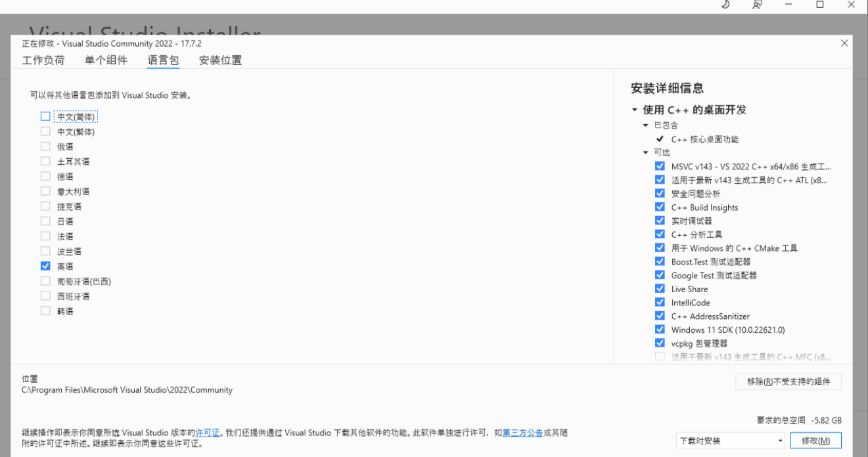Open the 第三方公告 link
This screenshot has width=868, height=457.
tap(522, 433)
